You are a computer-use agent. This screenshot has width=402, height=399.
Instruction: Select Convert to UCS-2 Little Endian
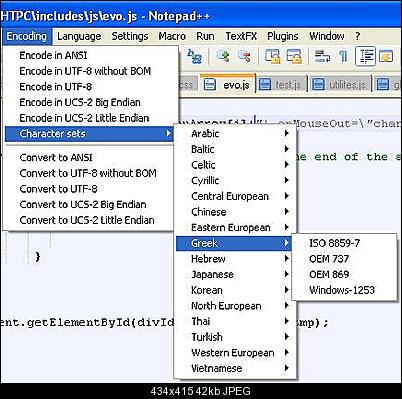point(89,220)
